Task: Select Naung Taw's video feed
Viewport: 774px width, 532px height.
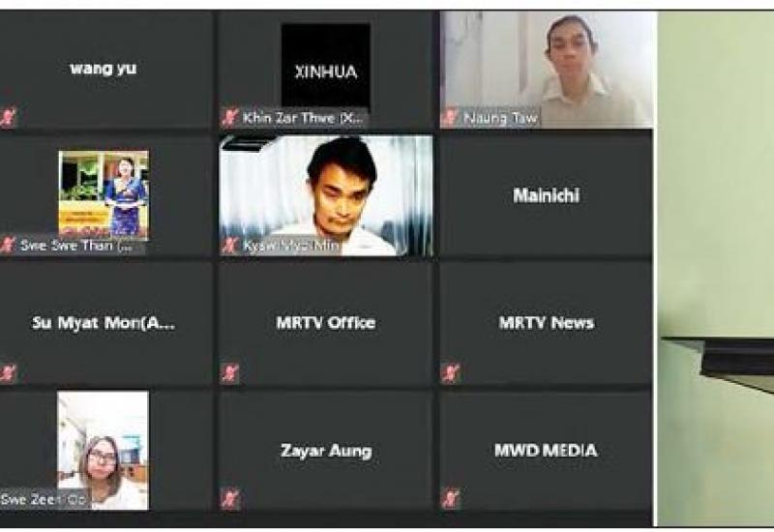Action: (x=547, y=70)
